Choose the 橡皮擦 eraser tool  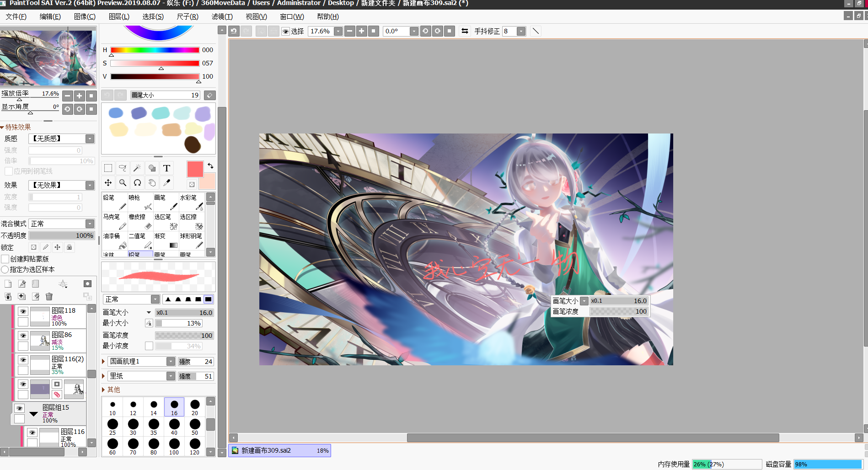coord(140,221)
